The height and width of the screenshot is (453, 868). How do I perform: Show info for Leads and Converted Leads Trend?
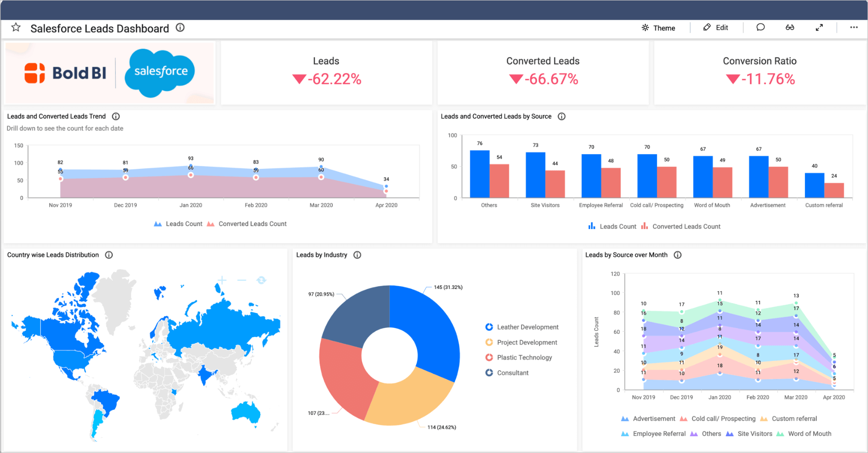pos(116,116)
